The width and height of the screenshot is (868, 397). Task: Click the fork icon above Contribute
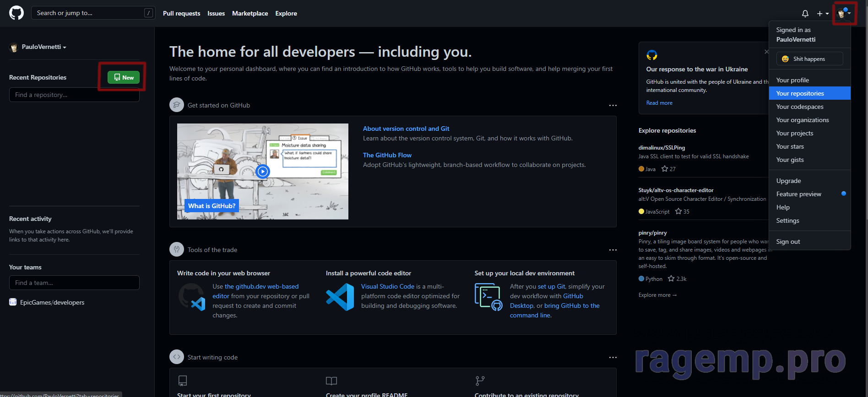(x=480, y=381)
